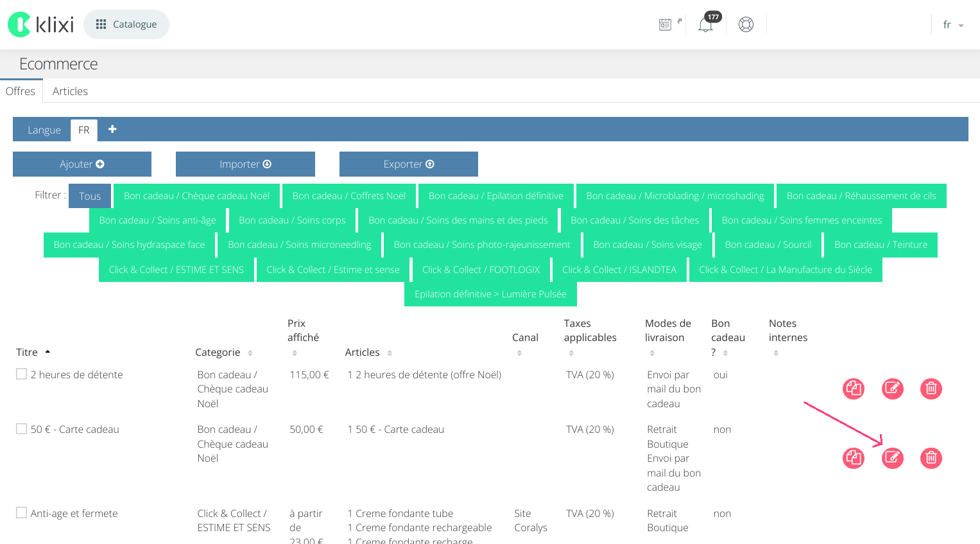Sort table by Modes de livraison column
The image size is (980, 544).
point(668,337)
